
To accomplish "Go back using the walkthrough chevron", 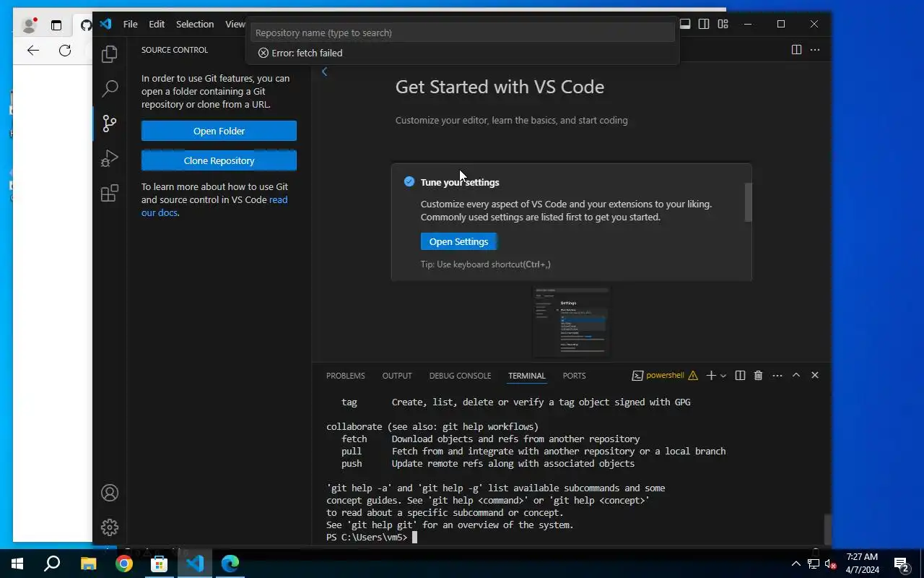I will (x=324, y=71).
